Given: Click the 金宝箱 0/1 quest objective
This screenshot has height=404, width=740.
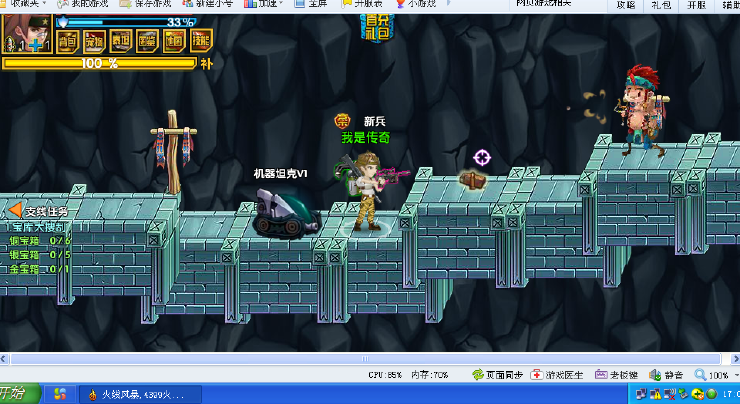Looking at the screenshot, I should pyautogui.click(x=40, y=269).
